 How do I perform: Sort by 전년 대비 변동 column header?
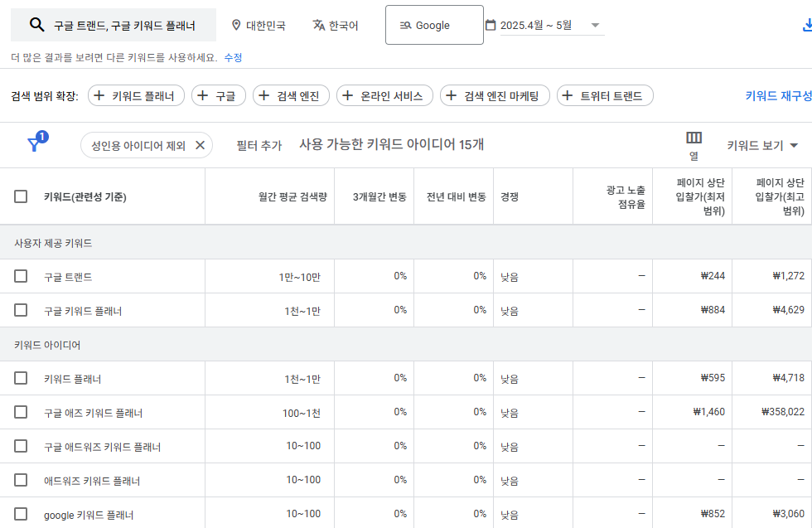point(457,197)
